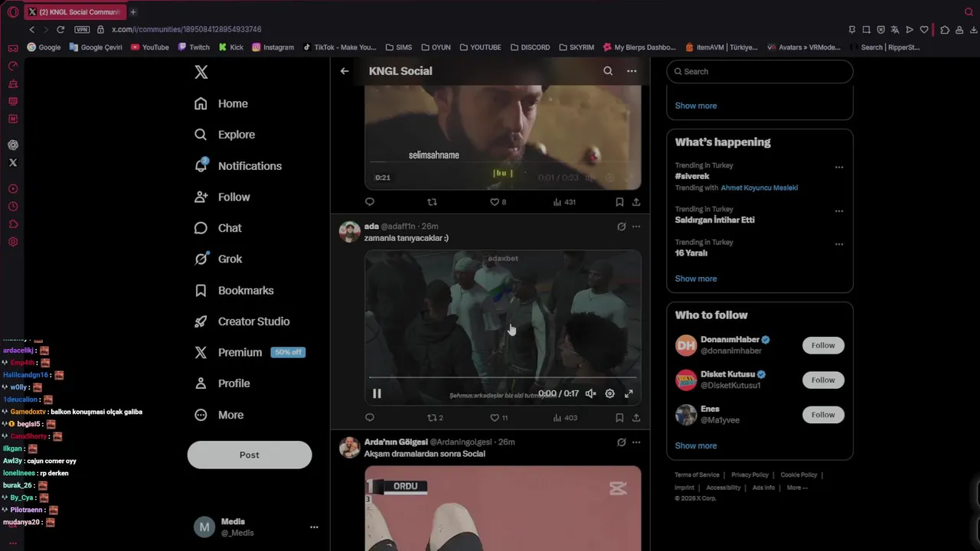The width and height of the screenshot is (980, 551).
Task: Open options for Saldırgan İntihar Etti trend
Action: [839, 211]
